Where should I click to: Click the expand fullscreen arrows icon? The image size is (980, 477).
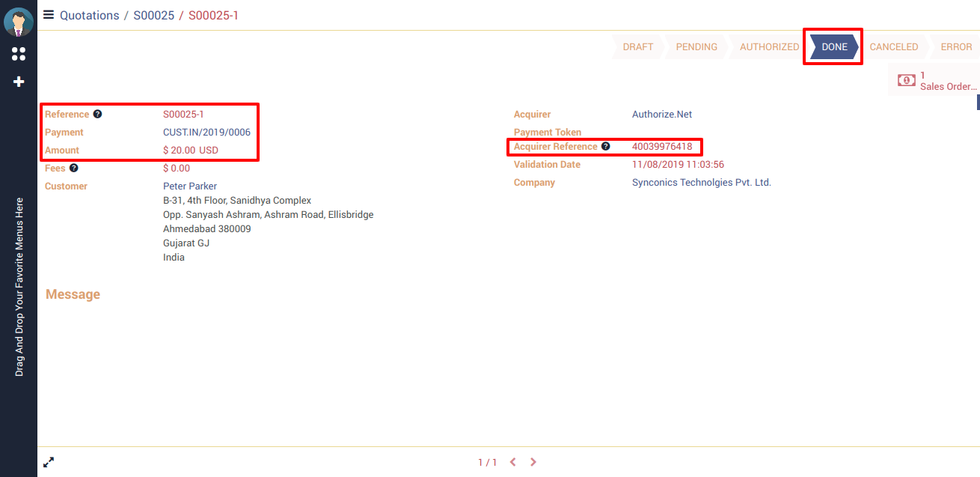coord(49,462)
